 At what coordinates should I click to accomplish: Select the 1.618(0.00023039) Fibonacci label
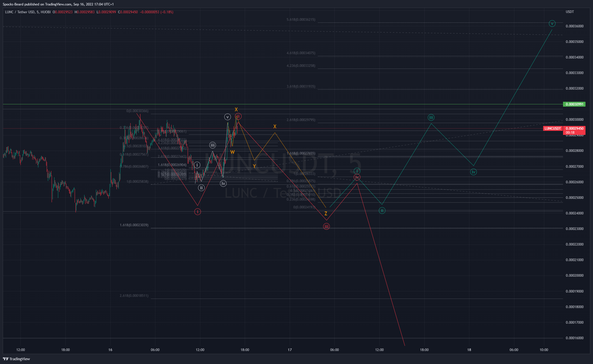134,225
